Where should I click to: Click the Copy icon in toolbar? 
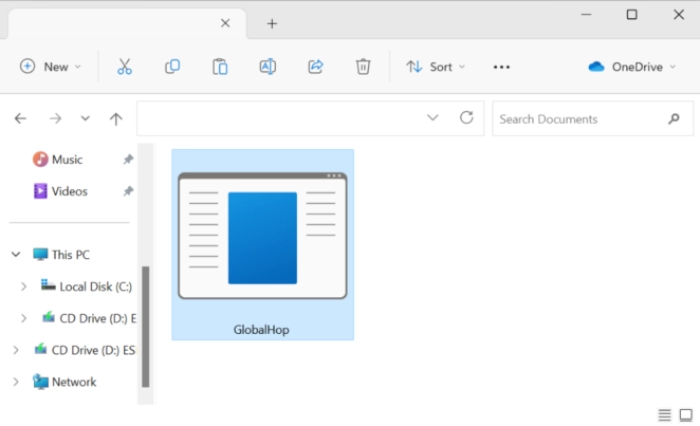click(172, 67)
